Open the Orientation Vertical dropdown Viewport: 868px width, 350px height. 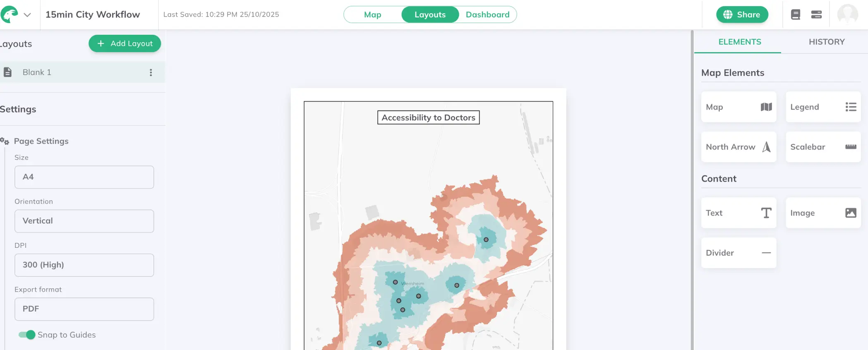pos(84,221)
